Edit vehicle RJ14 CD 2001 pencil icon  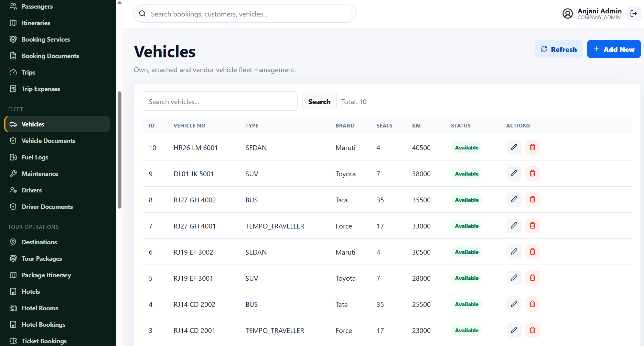tap(514, 330)
